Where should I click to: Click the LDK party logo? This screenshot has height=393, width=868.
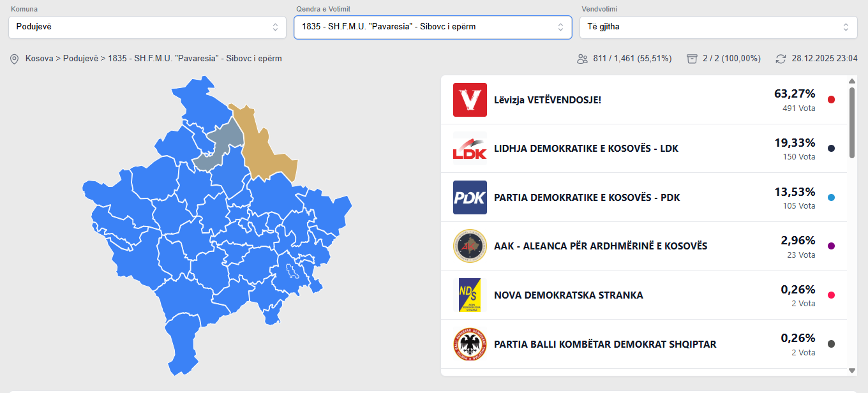pos(470,149)
